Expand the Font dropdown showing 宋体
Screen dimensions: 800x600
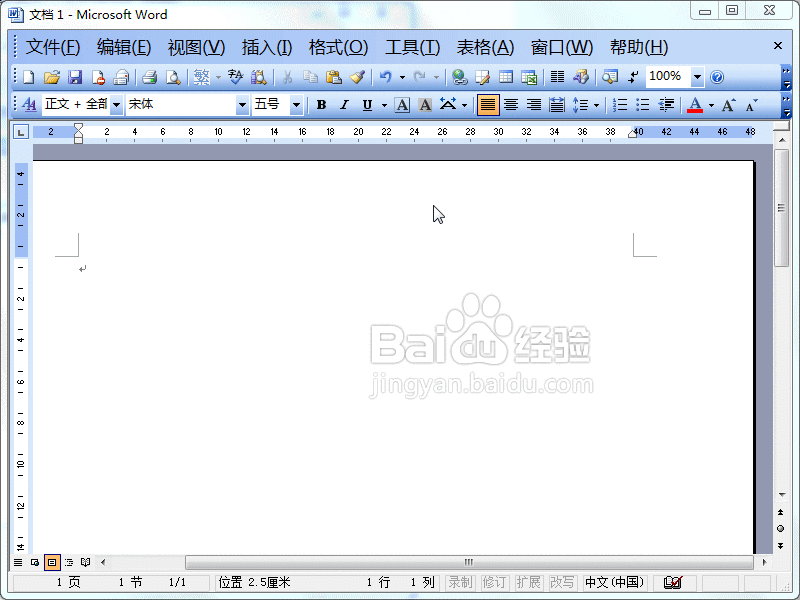click(242, 105)
